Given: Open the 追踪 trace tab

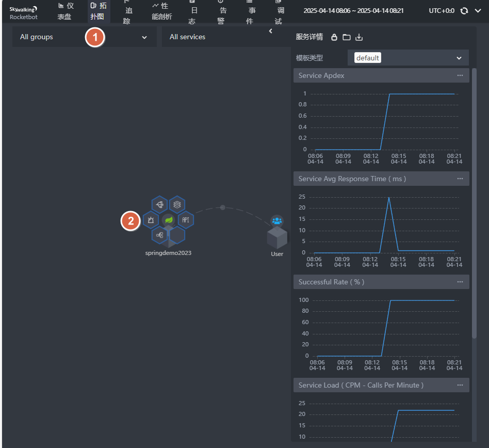Looking at the screenshot, I should (128, 11).
